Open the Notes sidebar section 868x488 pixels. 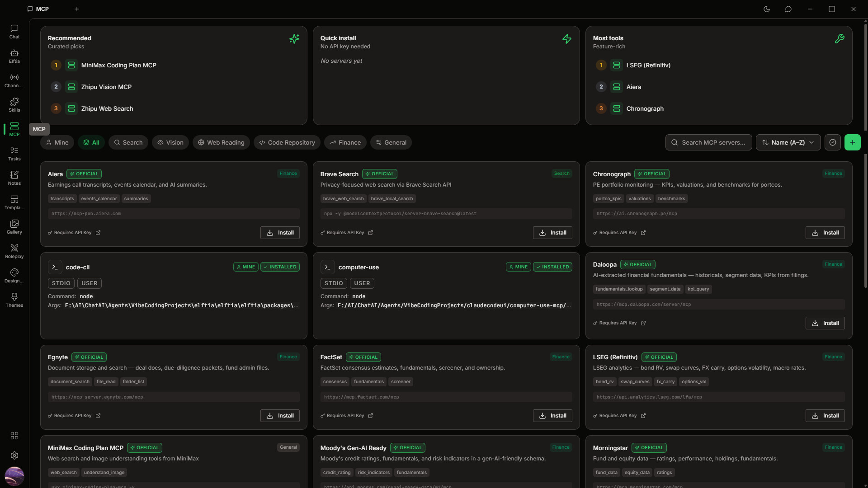click(x=14, y=178)
